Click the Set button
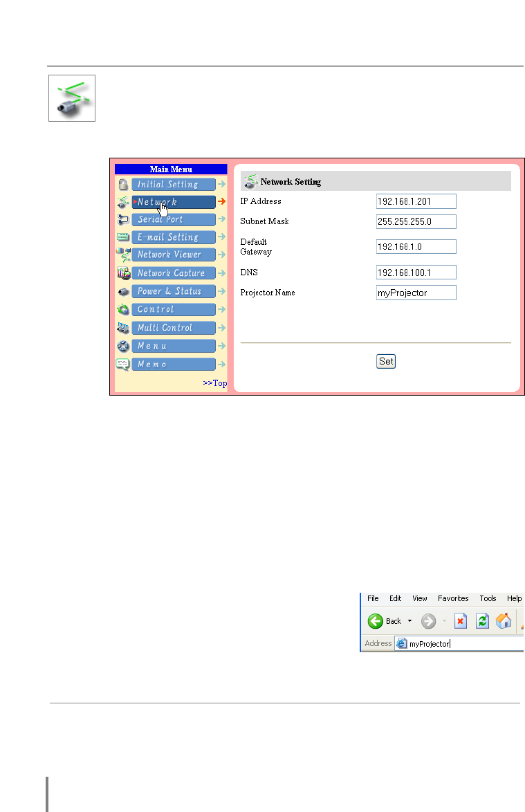Image resolution: width=525 pixels, height=812 pixels. click(x=386, y=362)
